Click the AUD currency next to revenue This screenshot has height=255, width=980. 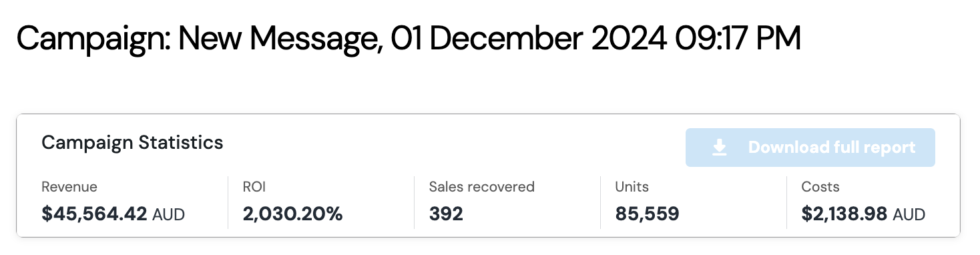click(x=169, y=215)
